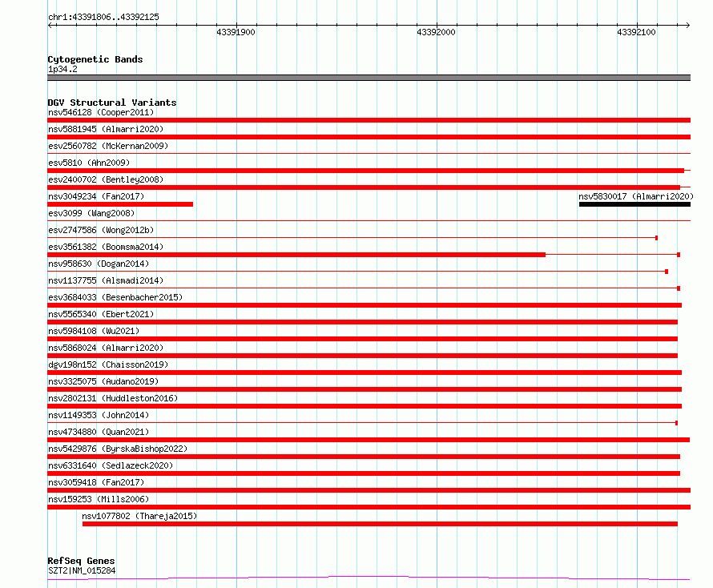Viewport: 713px width, 588px height.
Task: Click the thick red esv3561382 Boomsma2014 bar
Action: click(x=296, y=255)
